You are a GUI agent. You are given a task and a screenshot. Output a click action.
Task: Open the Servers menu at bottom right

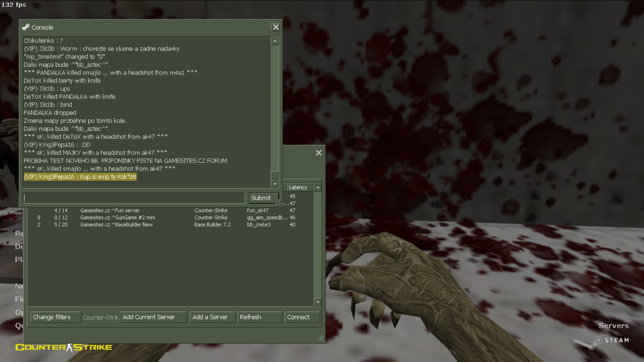613,325
